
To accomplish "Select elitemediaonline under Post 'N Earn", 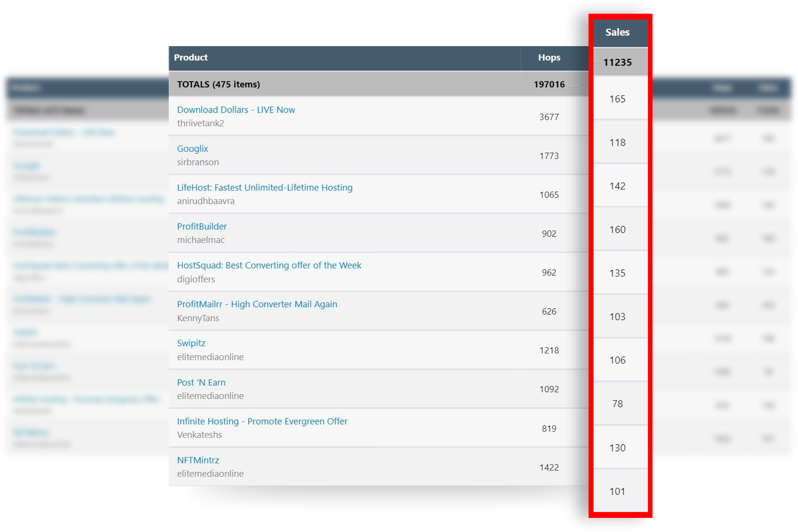I will 210,396.
